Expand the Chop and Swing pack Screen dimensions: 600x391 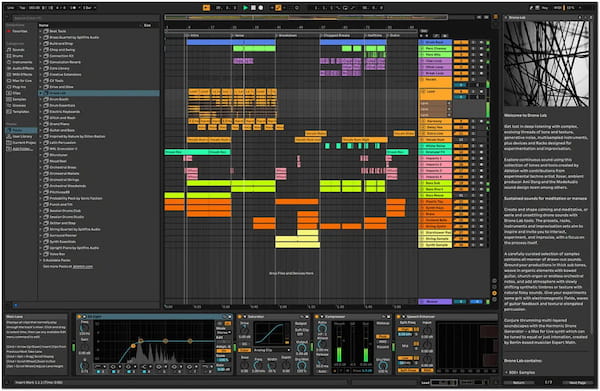[x=41, y=50]
